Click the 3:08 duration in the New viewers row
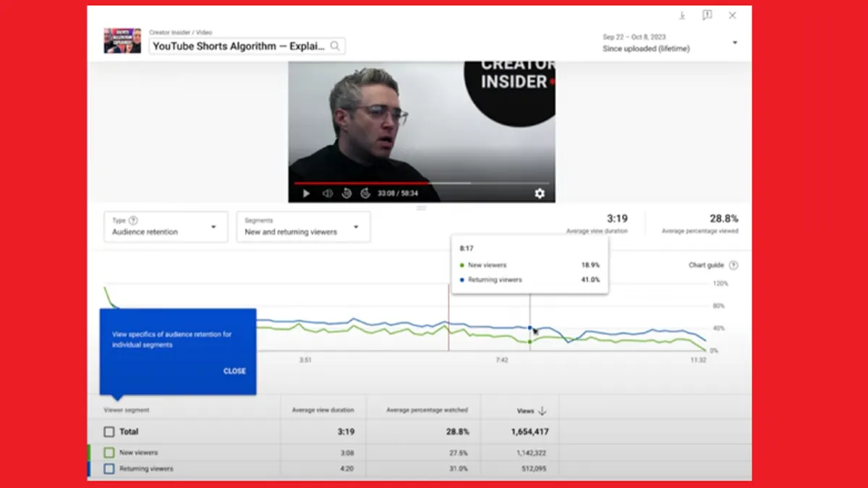Viewport: 868px width, 488px height. (x=348, y=453)
